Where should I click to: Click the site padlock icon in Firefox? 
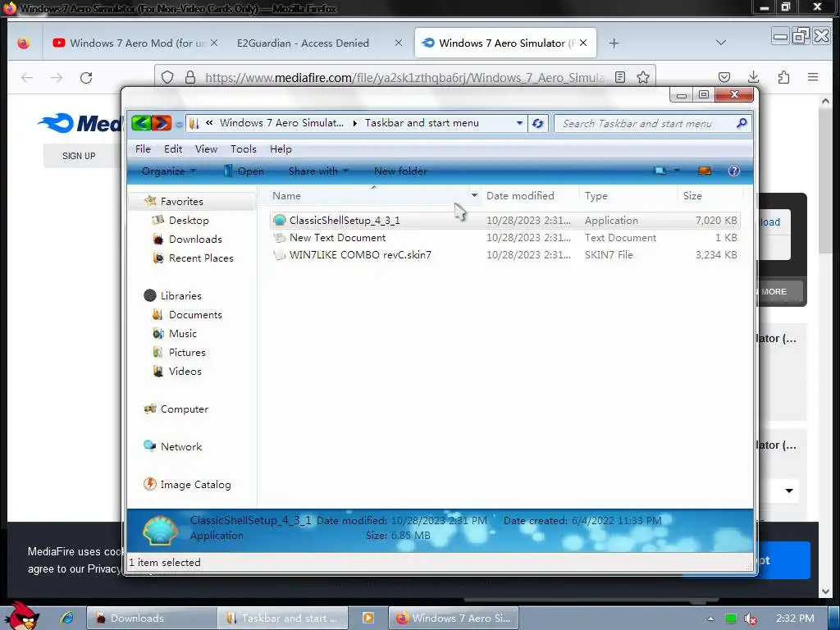(x=189, y=78)
